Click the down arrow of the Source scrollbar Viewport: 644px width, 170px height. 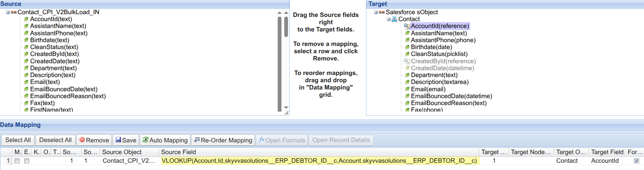pyautogui.click(x=286, y=107)
